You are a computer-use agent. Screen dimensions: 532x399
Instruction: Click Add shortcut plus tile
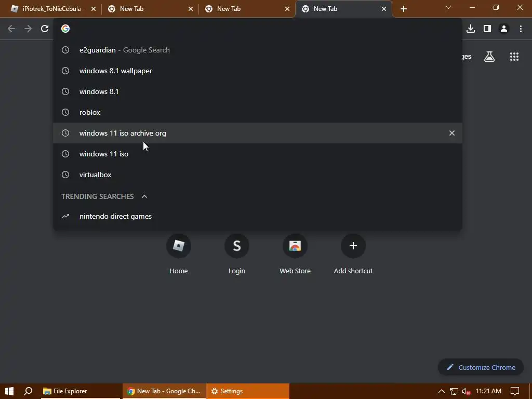[353, 255]
